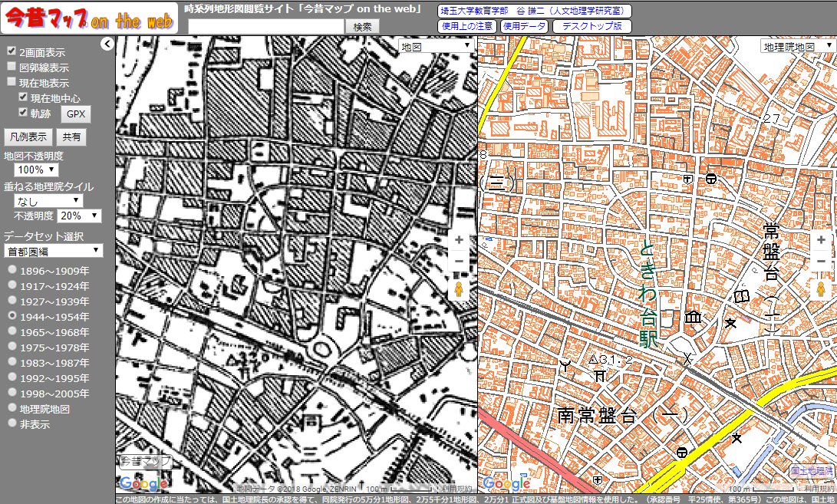
Task: Open the Google logo on the left map
Action: (143, 484)
